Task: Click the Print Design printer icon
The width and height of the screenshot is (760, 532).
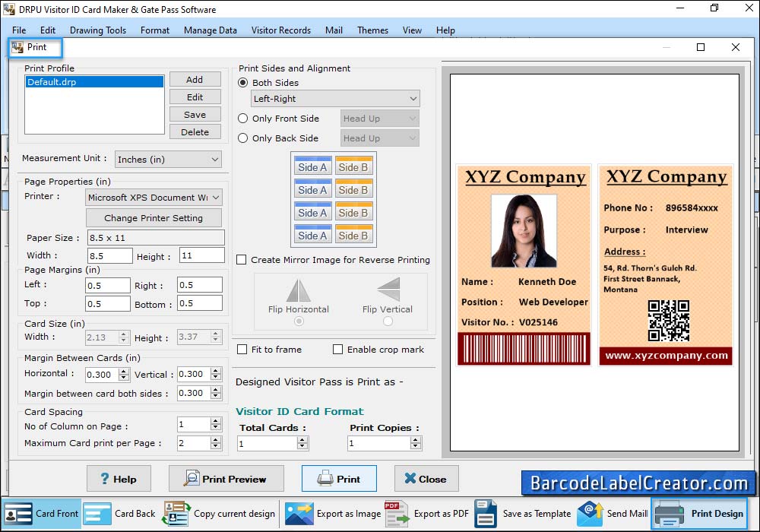Action: 670,514
